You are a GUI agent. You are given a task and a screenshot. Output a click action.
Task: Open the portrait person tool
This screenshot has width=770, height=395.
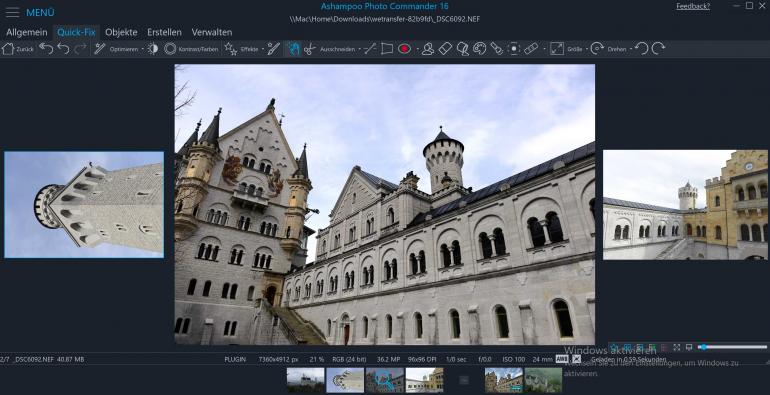pos(428,49)
